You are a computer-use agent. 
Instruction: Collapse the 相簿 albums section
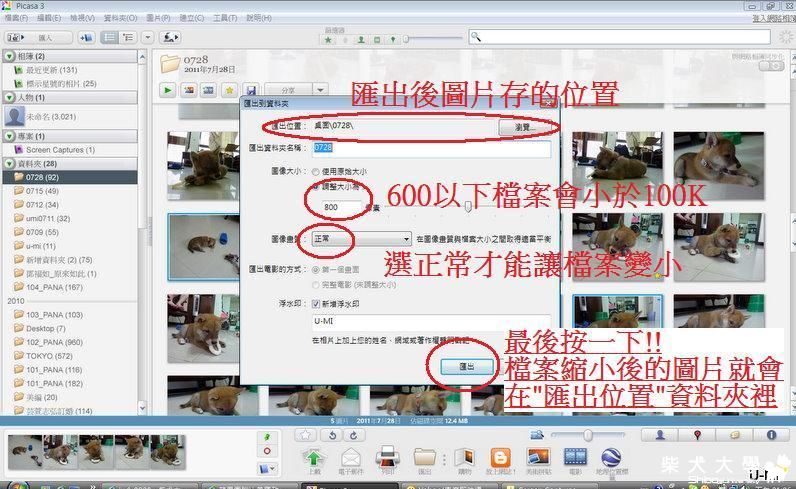pos(9,56)
